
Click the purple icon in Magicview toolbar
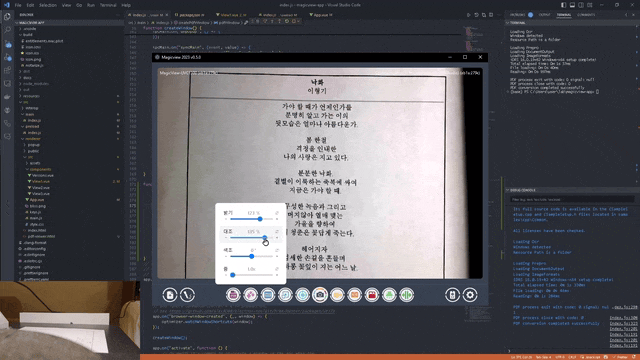pos(233,295)
